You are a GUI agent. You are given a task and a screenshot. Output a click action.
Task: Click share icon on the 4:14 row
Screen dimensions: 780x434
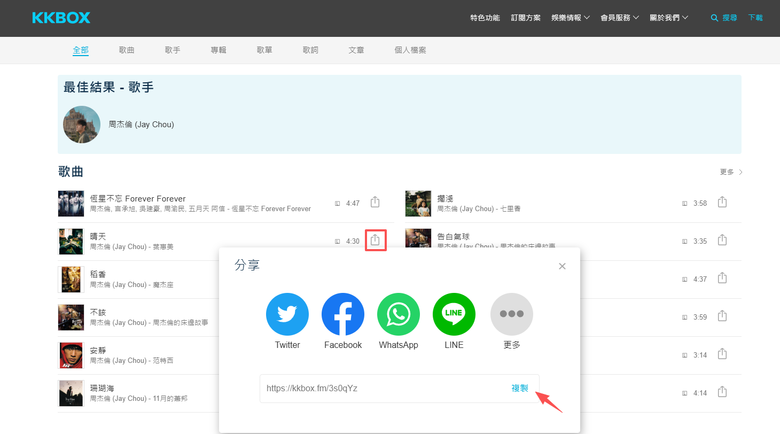tap(722, 392)
